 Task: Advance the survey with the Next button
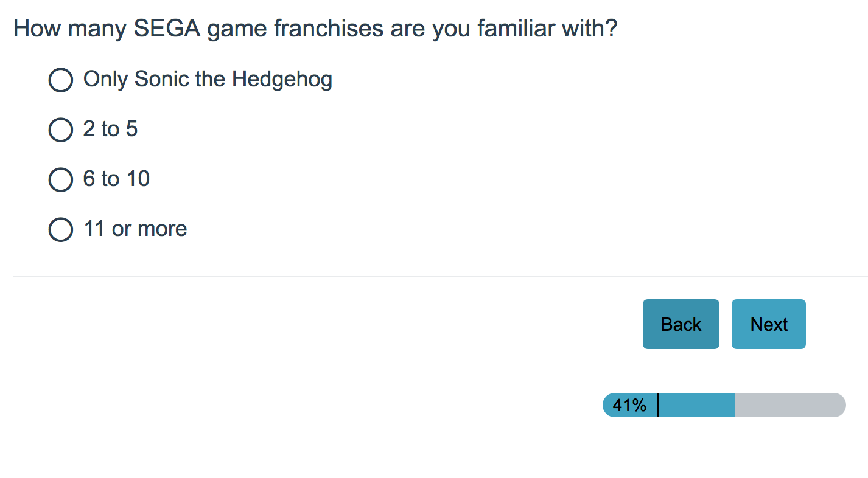768,324
